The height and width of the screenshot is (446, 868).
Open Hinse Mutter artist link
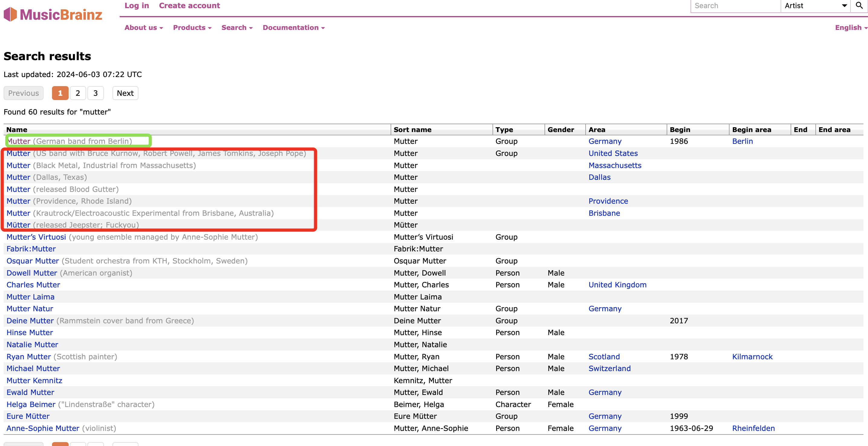[x=30, y=333]
